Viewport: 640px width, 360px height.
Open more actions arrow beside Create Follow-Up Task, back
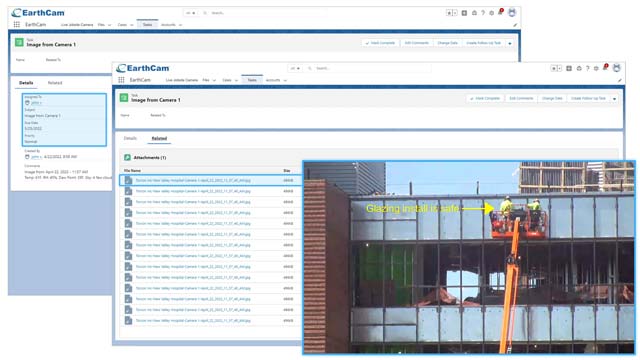pos(510,43)
